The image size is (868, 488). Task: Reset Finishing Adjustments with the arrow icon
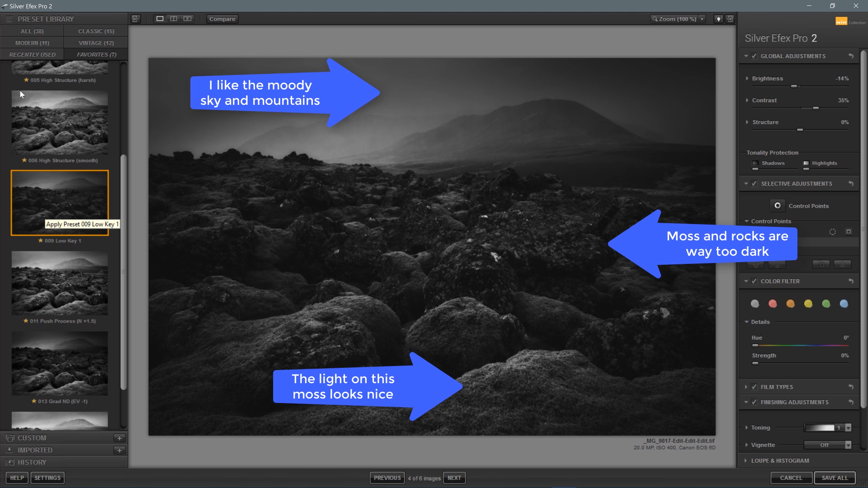[x=851, y=402]
